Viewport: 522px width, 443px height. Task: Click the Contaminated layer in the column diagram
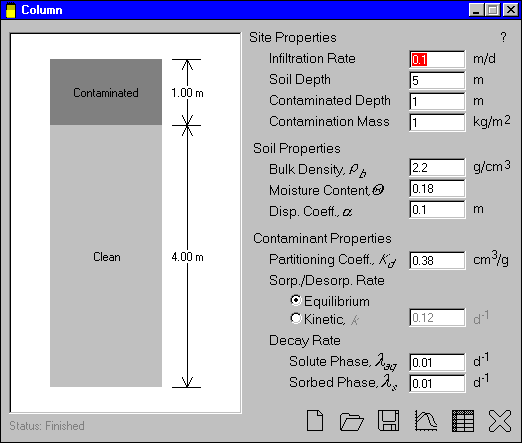pos(106,92)
